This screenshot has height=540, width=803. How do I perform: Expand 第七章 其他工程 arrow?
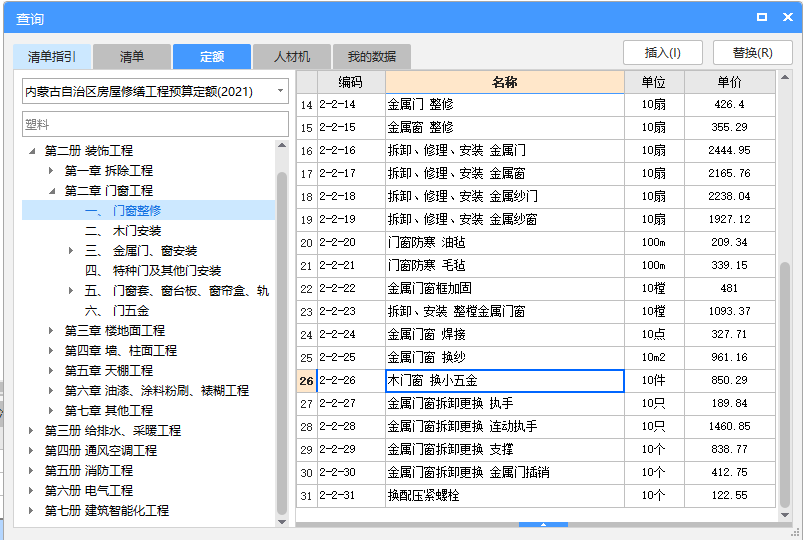pyautogui.click(x=51, y=410)
